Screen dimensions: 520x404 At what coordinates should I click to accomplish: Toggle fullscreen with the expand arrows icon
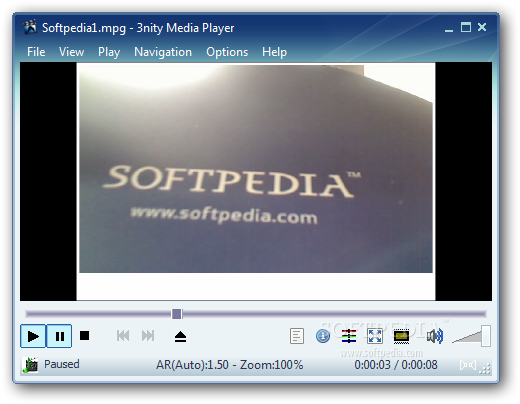click(x=375, y=336)
